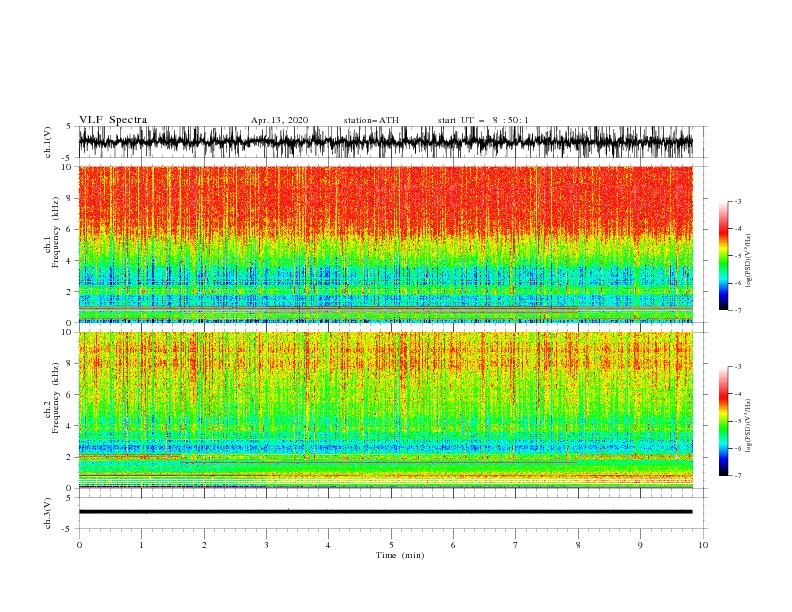The width and height of the screenshot is (792, 612).
Task: Click the "8" kHz tick on ch.2 frequency axis
Action: [69, 364]
